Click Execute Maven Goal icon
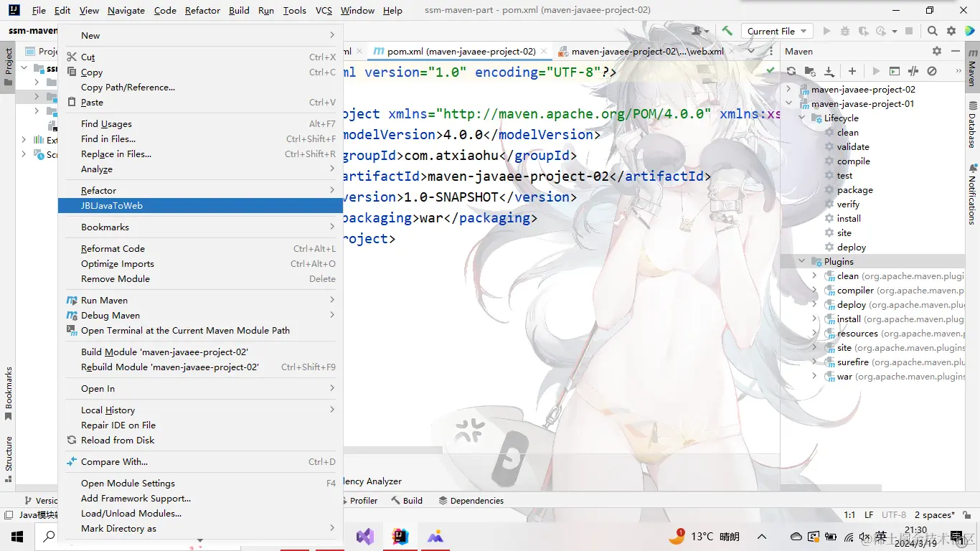The image size is (980, 551). tap(894, 71)
